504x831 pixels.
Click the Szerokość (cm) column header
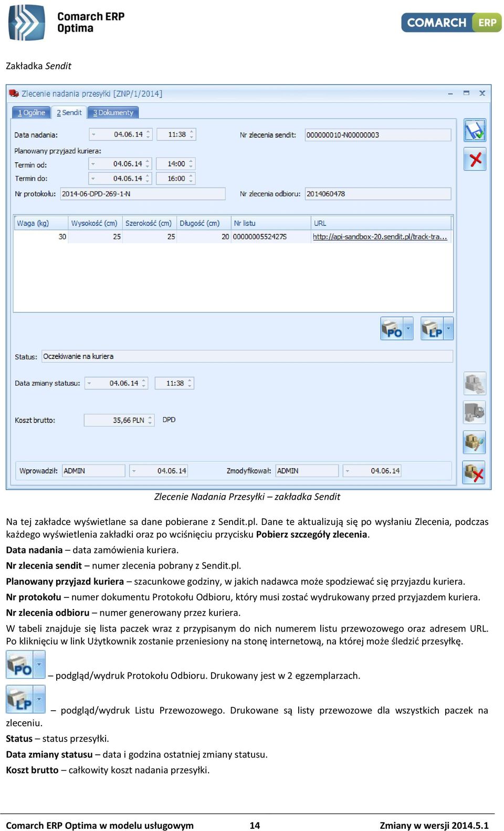point(149,223)
